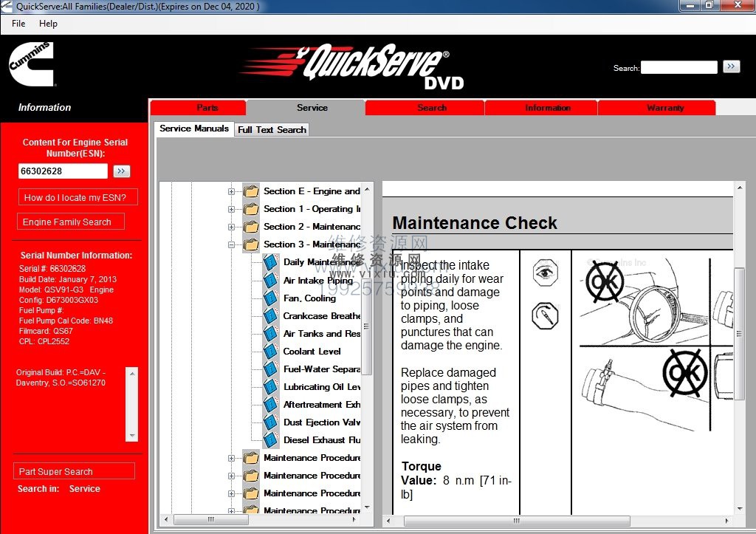Open the red Information tab

pos(541,108)
